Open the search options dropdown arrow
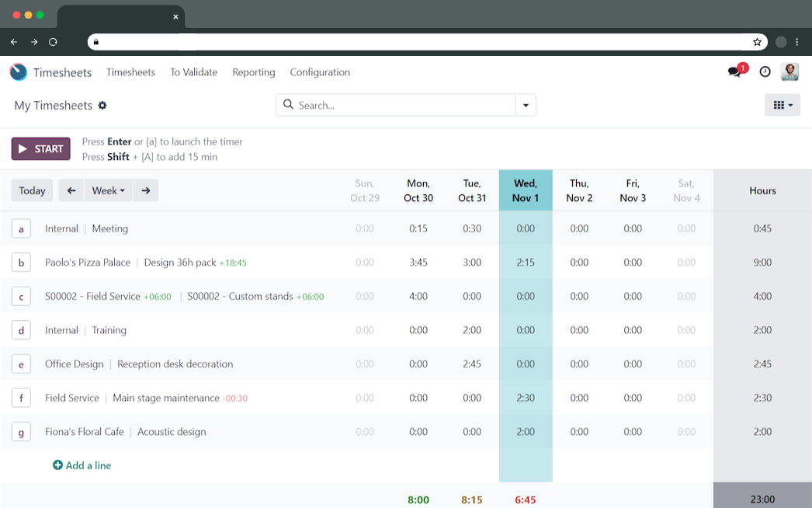 (x=526, y=106)
